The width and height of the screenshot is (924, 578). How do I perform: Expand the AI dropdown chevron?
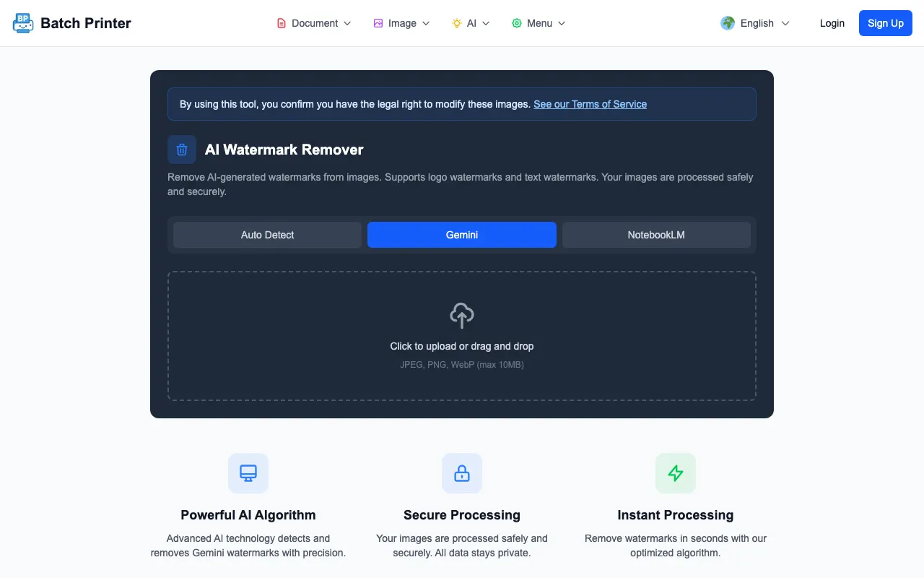[486, 23]
